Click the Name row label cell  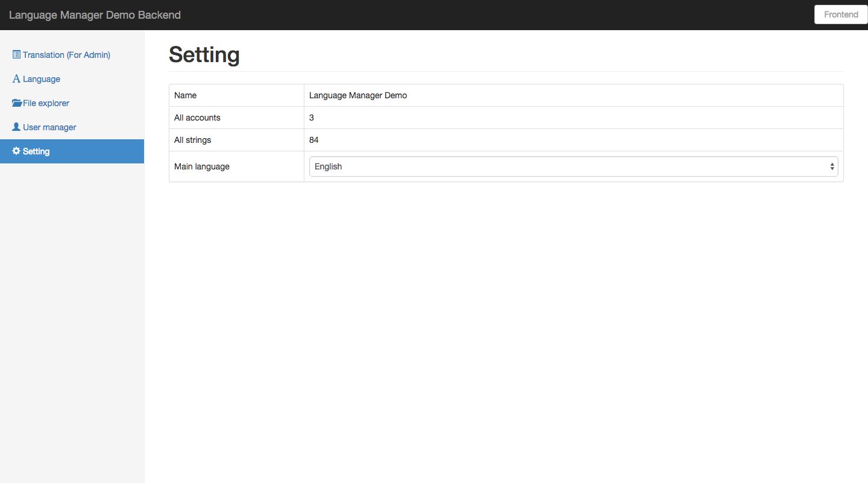tap(186, 95)
